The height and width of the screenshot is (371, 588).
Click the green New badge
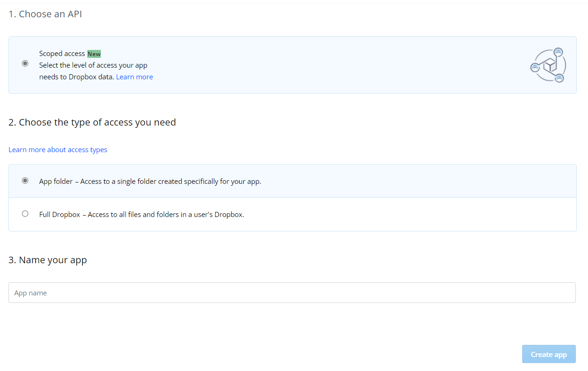[x=94, y=54]
